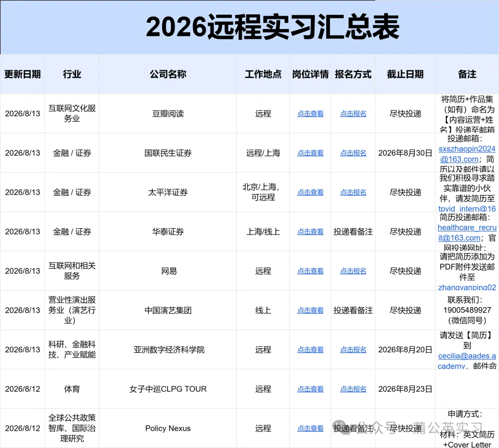Viewport: 499px width, 448px height.
Task: Select the 工作地点 column header
Action: coord(263,74)
